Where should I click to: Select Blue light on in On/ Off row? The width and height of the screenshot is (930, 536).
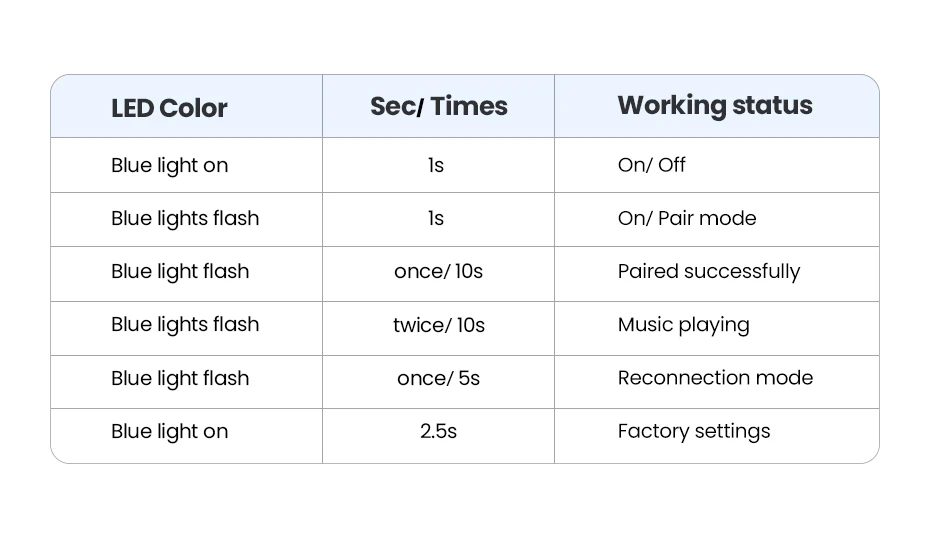tap(169, 165)
